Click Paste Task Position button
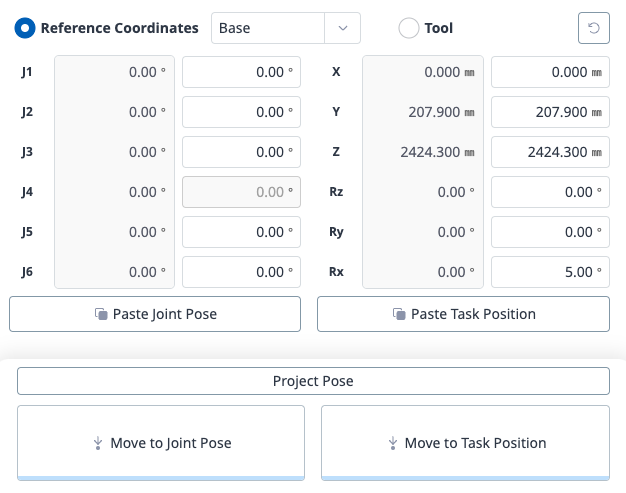626x493 pixels. pyautogui.click(x=463, y=314)
